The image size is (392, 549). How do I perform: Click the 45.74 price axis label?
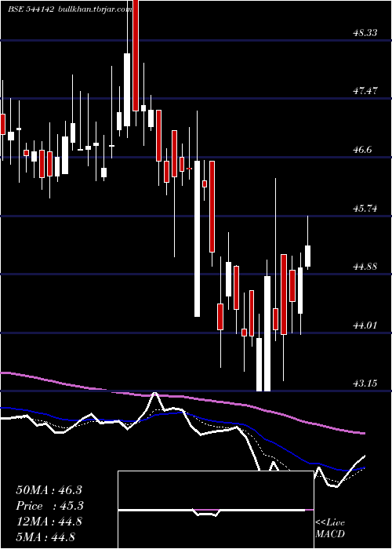coord(365,209)
